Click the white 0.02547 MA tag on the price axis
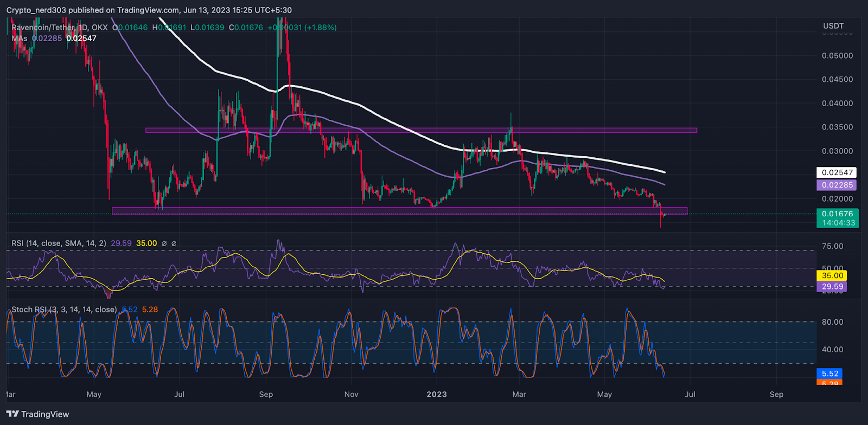 (837, 172)
